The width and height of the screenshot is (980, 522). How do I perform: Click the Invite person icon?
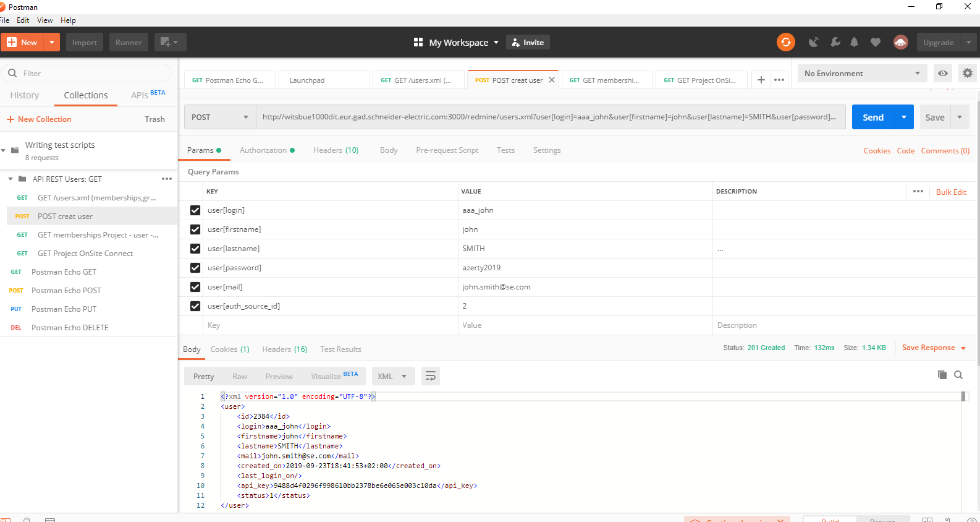[x=515, y=42]
